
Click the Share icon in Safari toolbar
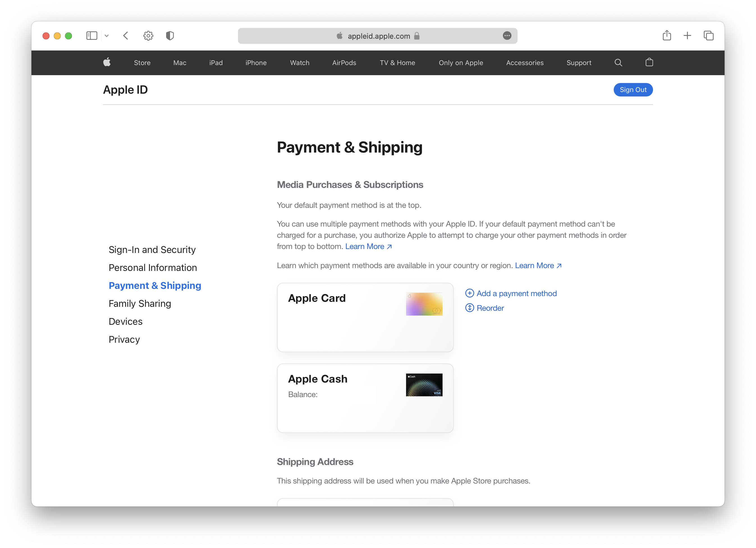667,35
